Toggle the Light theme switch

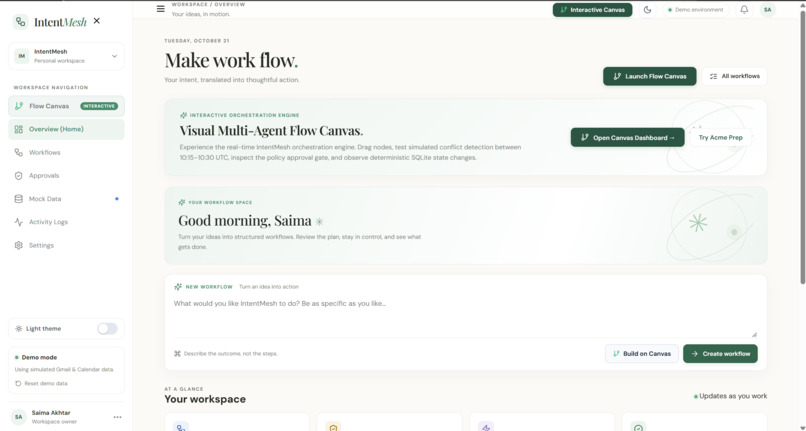[107, 329]
